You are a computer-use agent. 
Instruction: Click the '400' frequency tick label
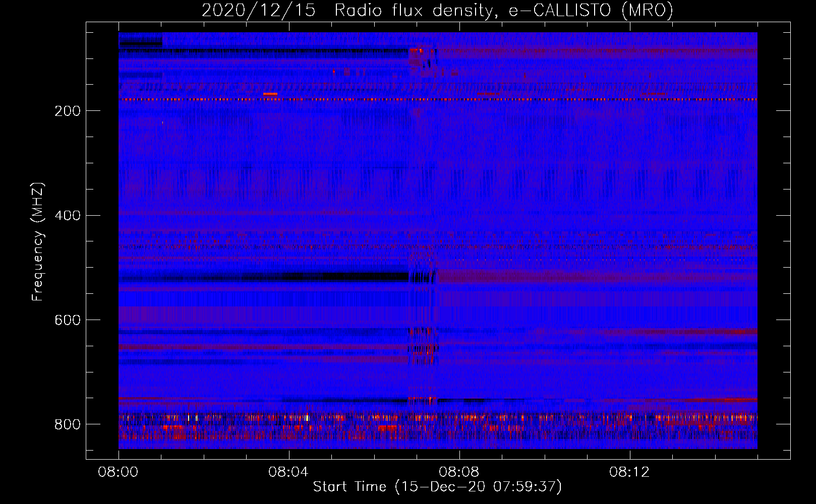coord(68,216)
